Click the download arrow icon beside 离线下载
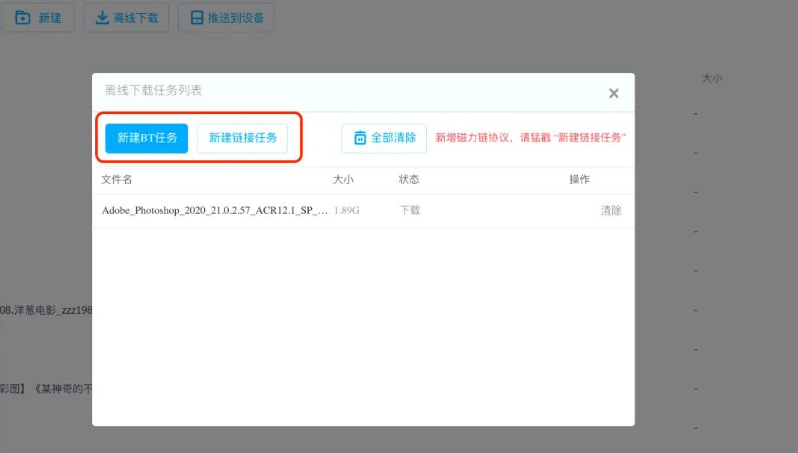This screenshot has height=453, width=798. [x=102, y=18]
